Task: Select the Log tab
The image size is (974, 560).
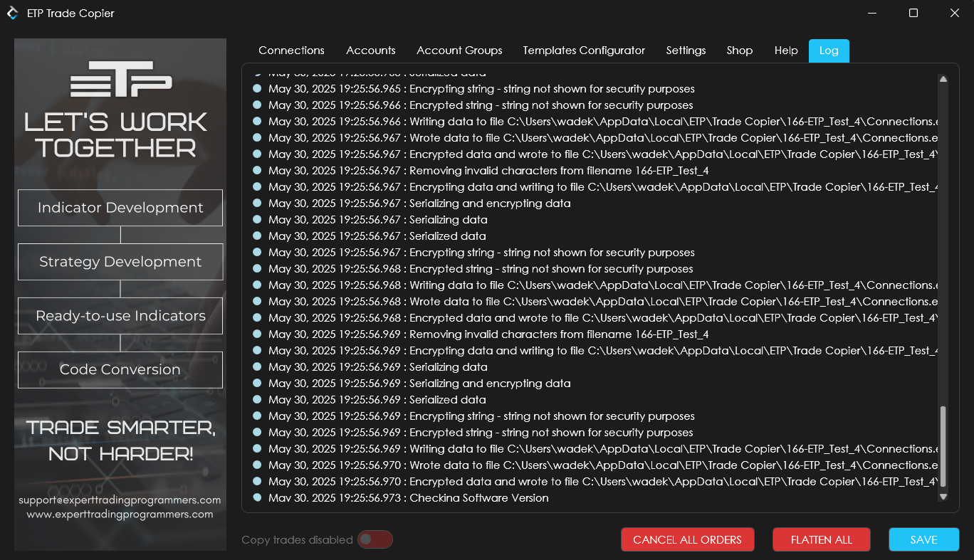Action: [x=829, y=51]
